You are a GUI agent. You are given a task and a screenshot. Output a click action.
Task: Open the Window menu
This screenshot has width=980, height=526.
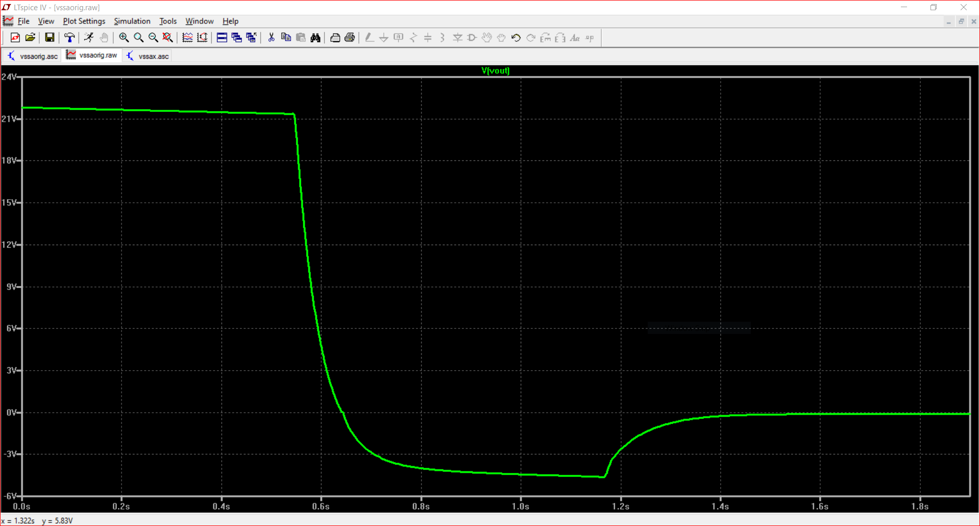pyautogui.click(x=200, y=21)
